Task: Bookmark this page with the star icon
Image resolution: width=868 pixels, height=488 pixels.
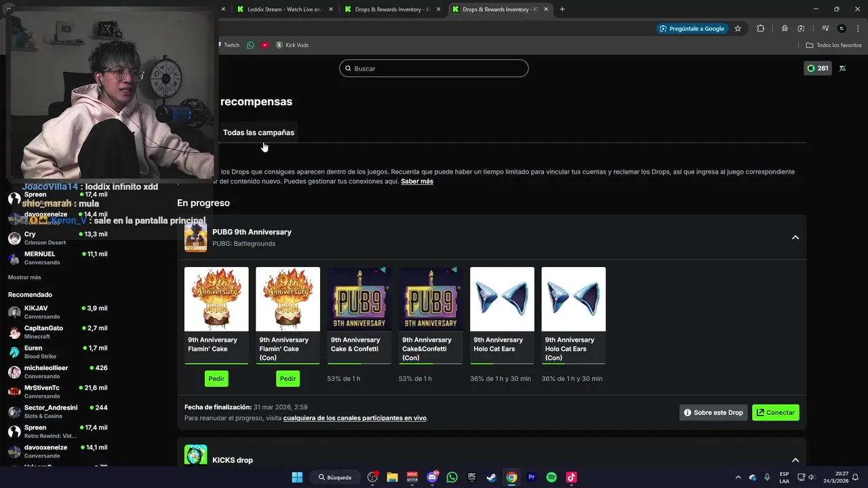Action: tap(738, 28)
